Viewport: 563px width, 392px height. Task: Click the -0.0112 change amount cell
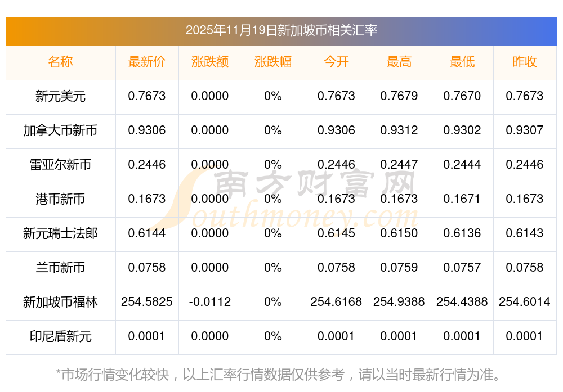(x=209, y=302)
